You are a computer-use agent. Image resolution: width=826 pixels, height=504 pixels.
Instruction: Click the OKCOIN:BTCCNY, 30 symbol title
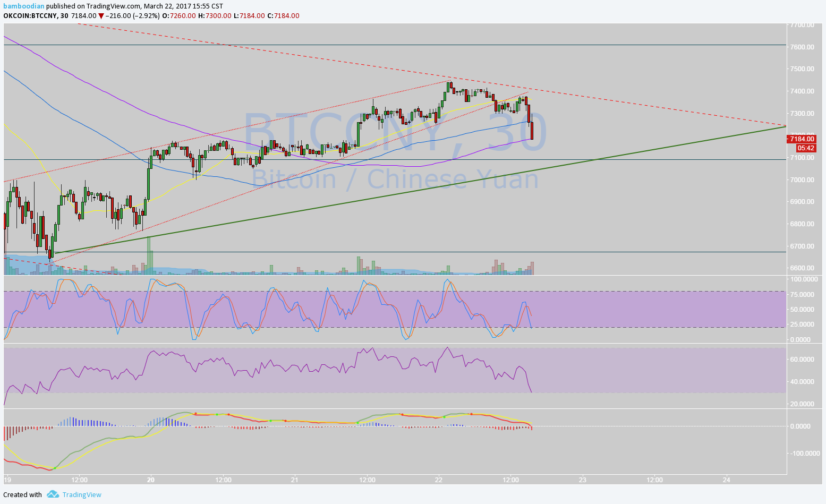pyautogui.click(x=36, y=16)
